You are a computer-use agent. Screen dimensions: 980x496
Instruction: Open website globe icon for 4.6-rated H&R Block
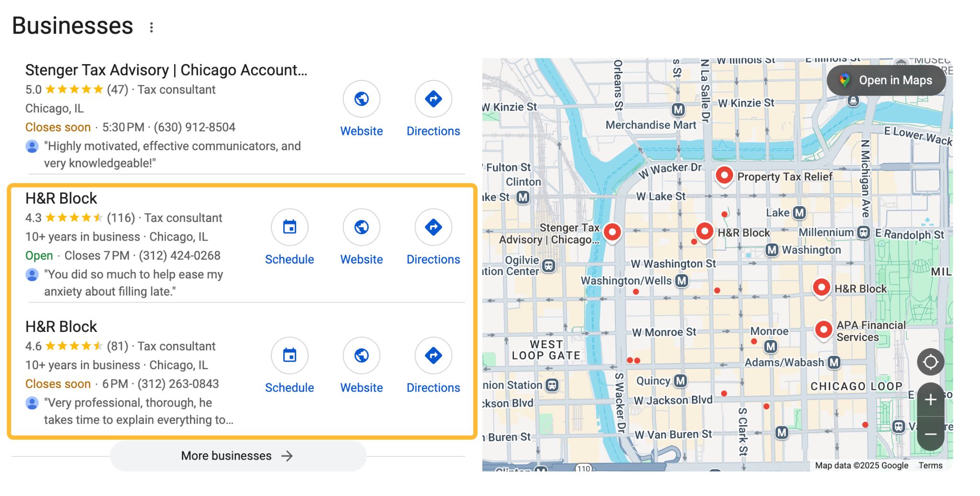click(361, 355)
